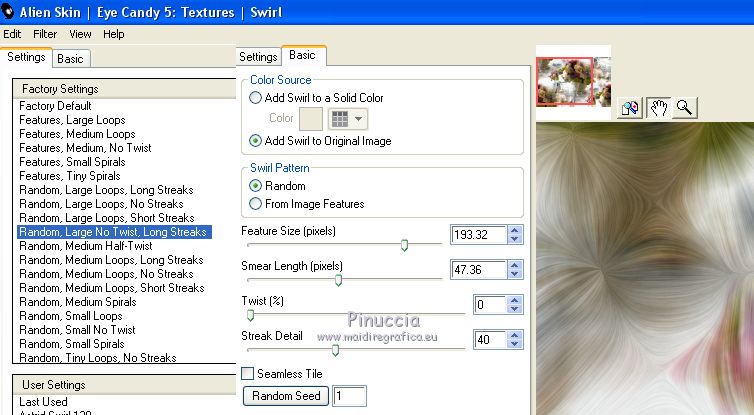Increase Feature Size with up arrow
This screenshot has height=415, width=754.
tap(515, 230)
